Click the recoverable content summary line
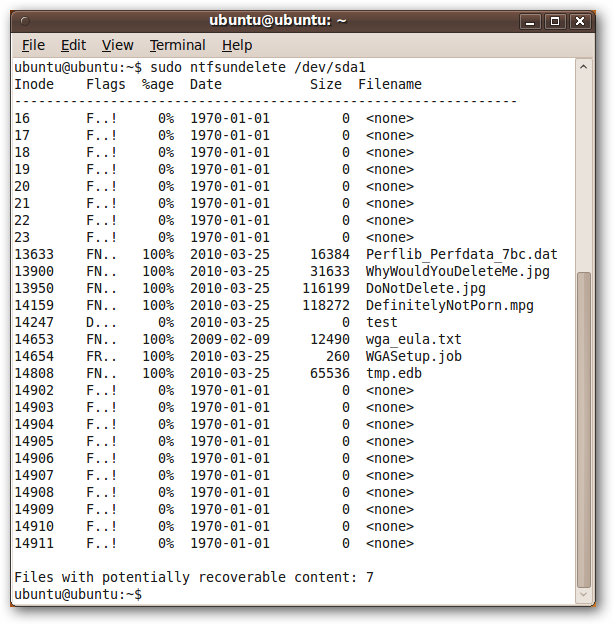Screen dimensions: 614x625 [194, 578]
